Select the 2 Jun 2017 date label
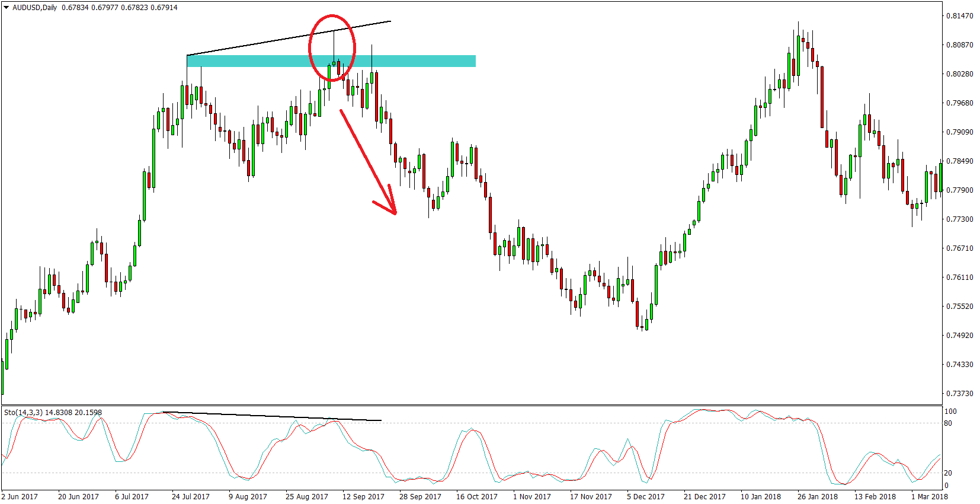 [x=20, y=497]
